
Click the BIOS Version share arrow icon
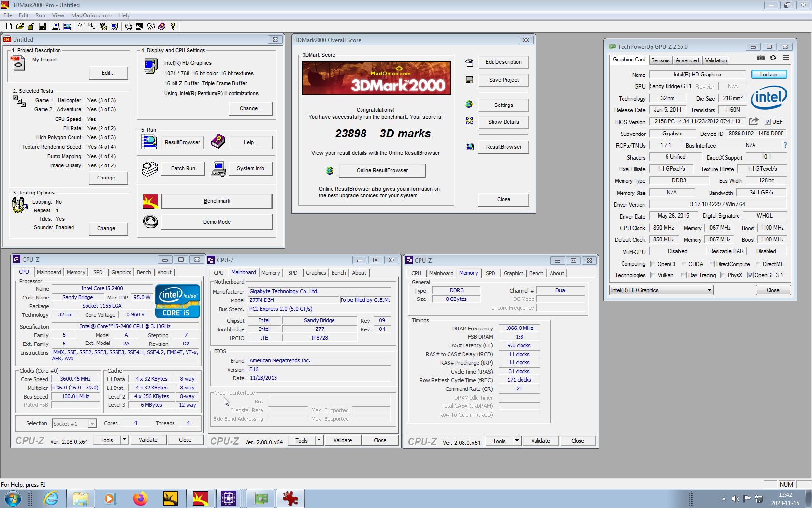754,121
